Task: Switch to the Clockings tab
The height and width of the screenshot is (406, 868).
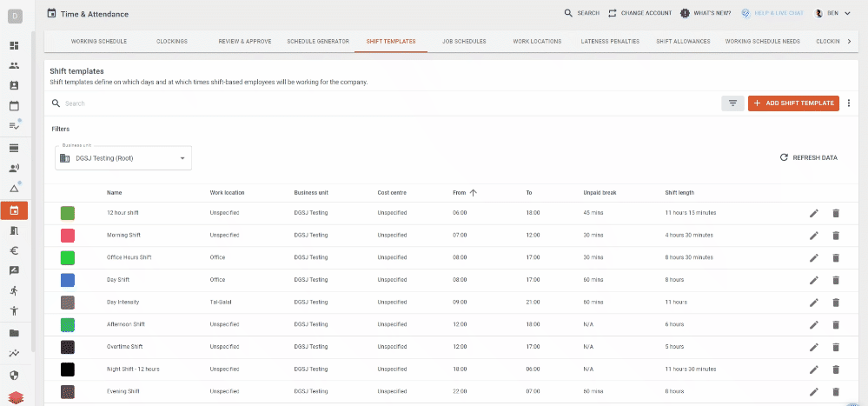Action: [x=172, y=42]
